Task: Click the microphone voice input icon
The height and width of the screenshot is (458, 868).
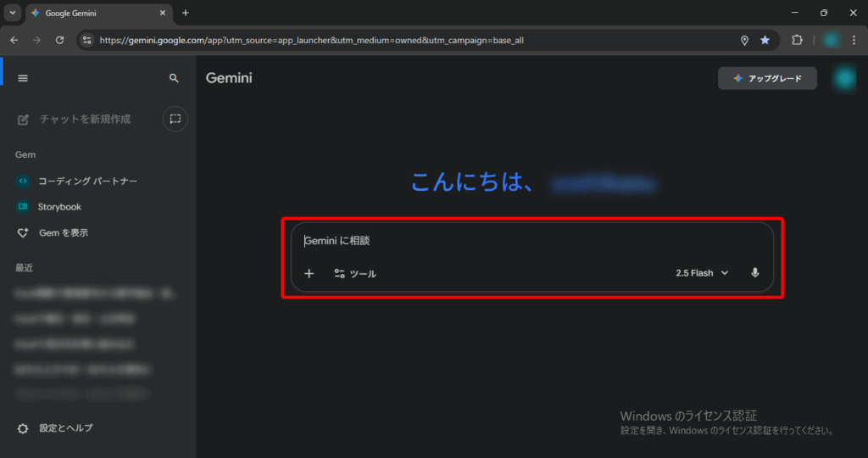Action: (x=755, y=273)
